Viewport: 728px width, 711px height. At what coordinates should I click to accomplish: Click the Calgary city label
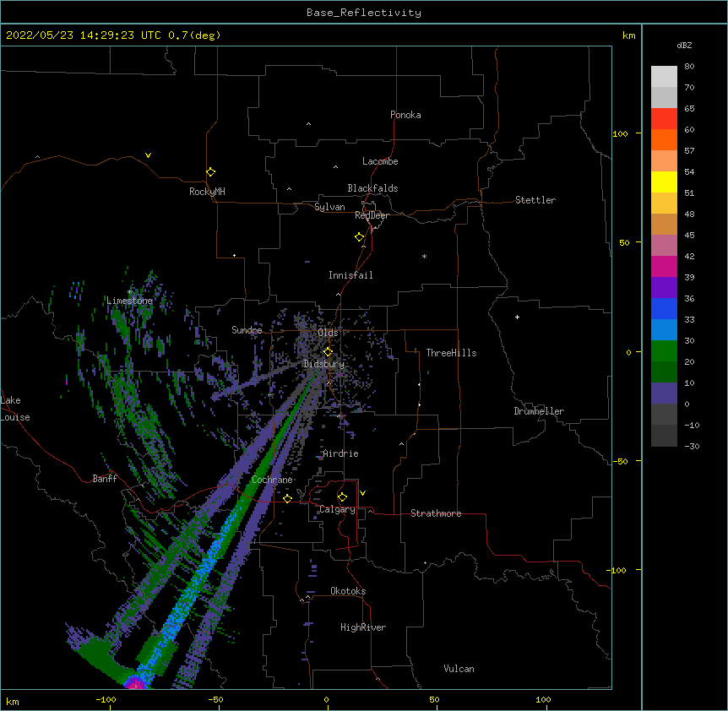pyautogui.click(x=337, y=509)
